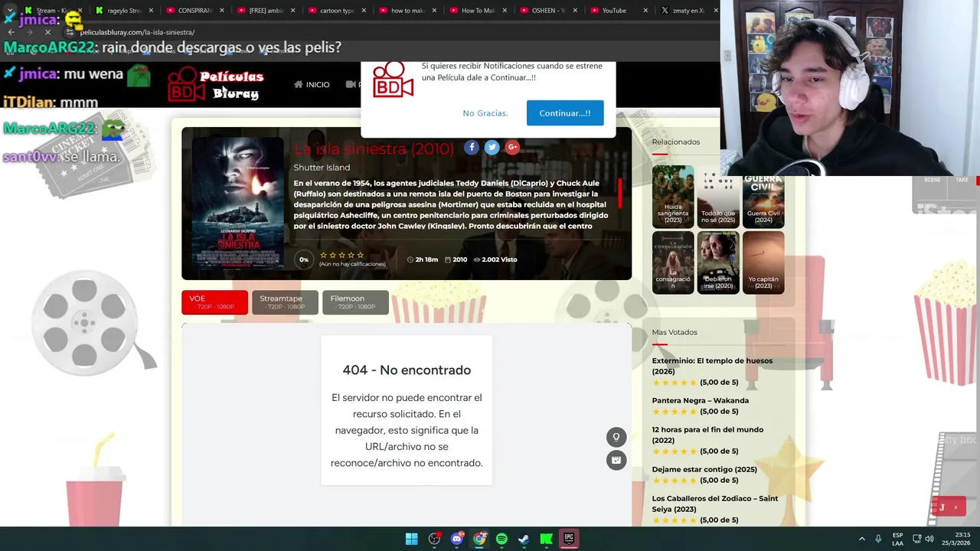Open Steam from taskbar
The width and height of the screenshot is (980, 551).
[x=524, y=539]
